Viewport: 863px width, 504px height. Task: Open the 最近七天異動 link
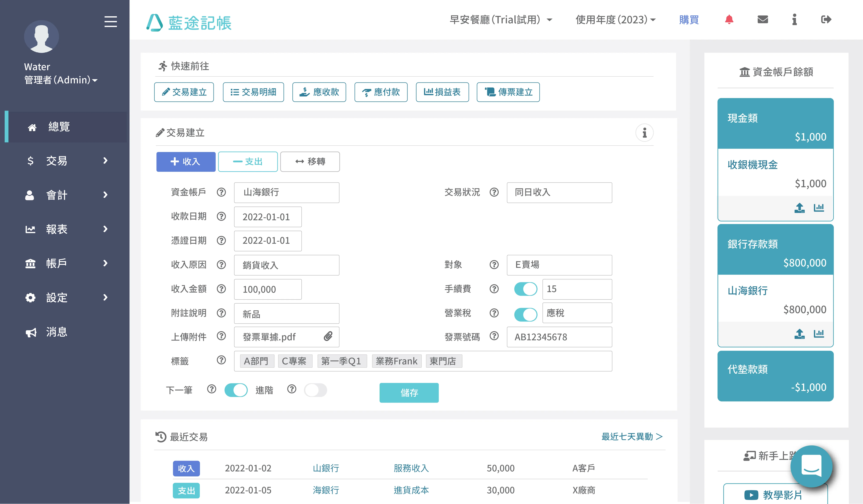[632, 437]
